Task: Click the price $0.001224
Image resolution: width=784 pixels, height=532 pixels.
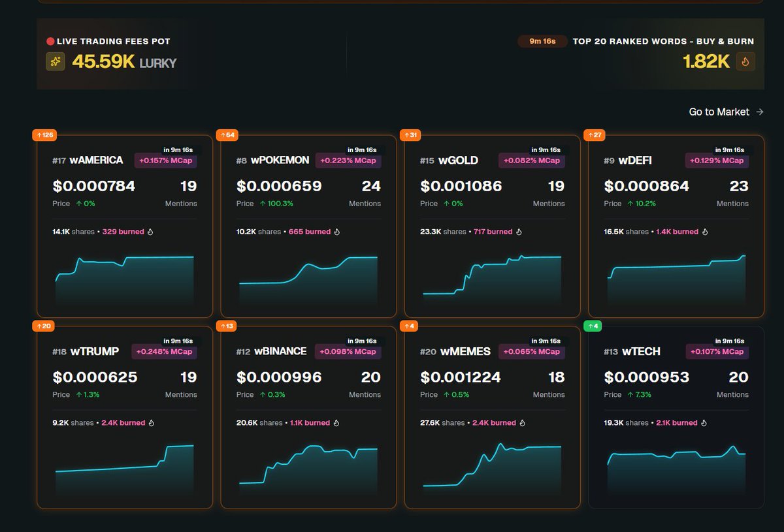Action: click(x=461, y=377)
